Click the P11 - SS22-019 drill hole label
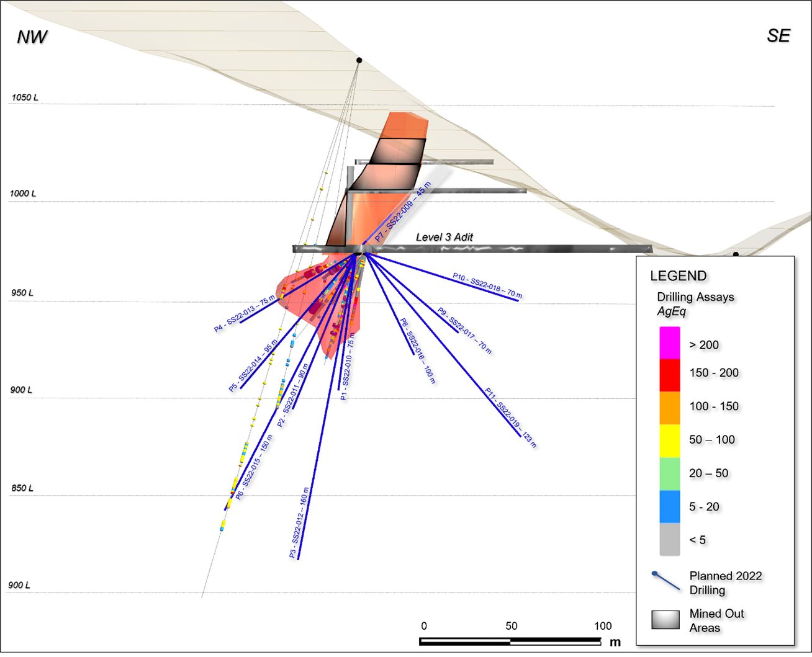This screenshot has width=812, height=657. click(x=510, y=418)
